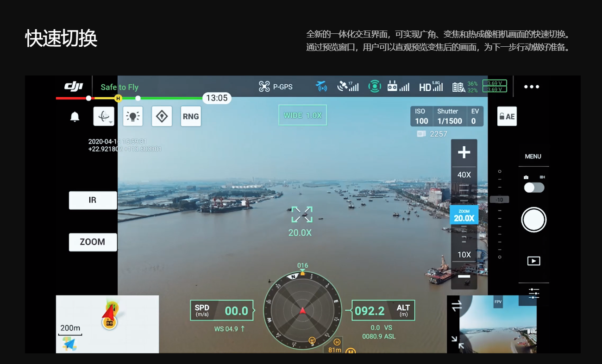
Task: Open HD 5.8G transmission settings
Action: (x=430, y=87)
